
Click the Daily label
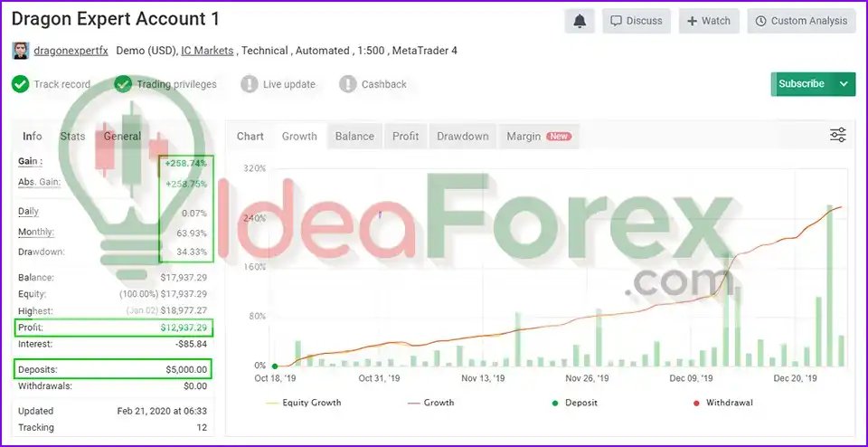pyautogui.click(x=28, y=212)
